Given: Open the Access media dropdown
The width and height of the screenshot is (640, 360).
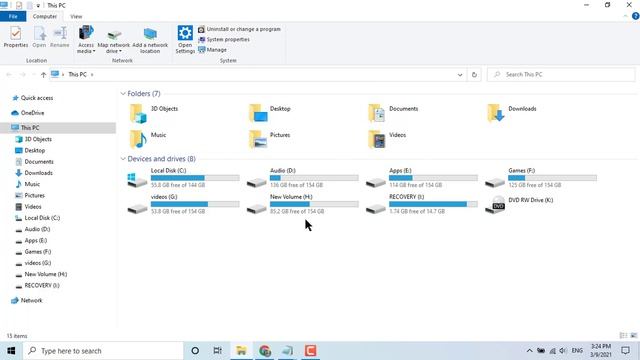Looking at the screenshot, I should [86, 39].
